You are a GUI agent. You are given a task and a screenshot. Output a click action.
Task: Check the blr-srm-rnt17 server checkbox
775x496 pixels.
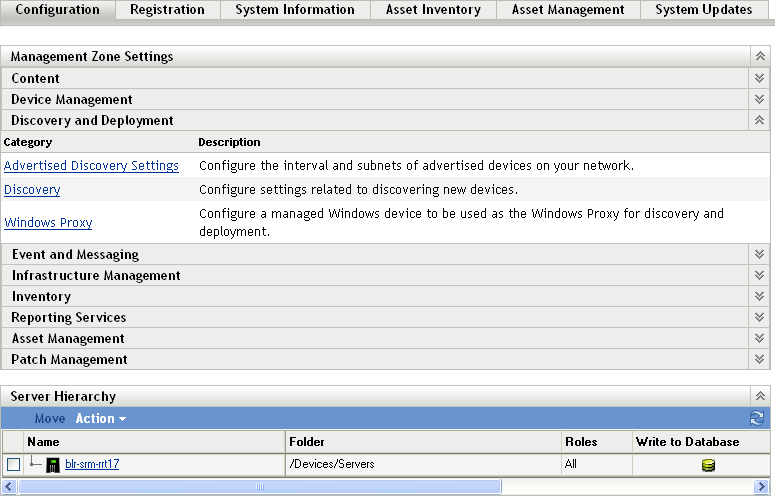pos(13,465)
